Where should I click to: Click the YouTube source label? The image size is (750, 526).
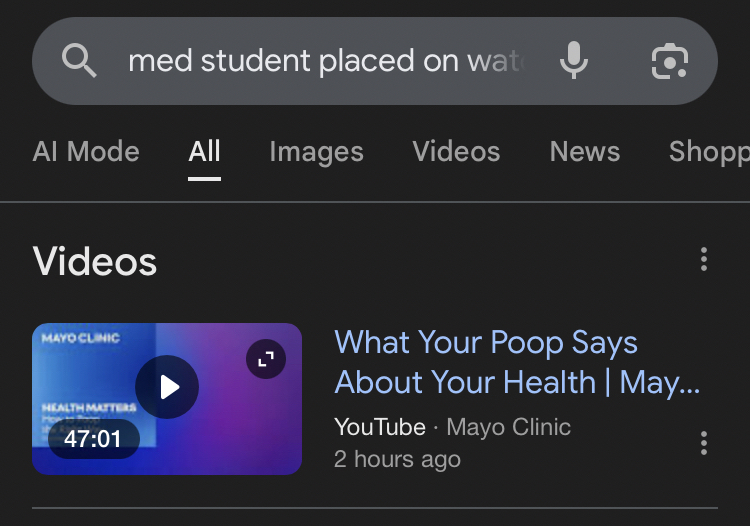point(380,427)
